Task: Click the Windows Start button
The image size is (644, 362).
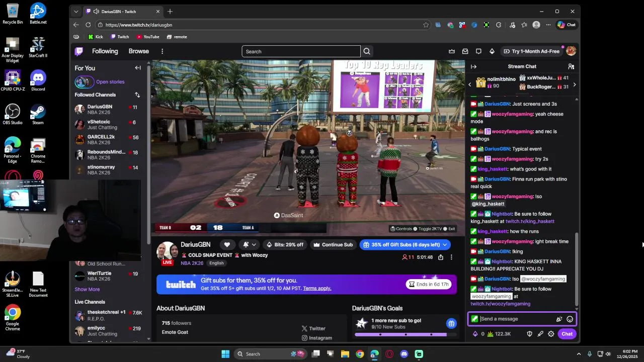Action: [x=225, y=354]
